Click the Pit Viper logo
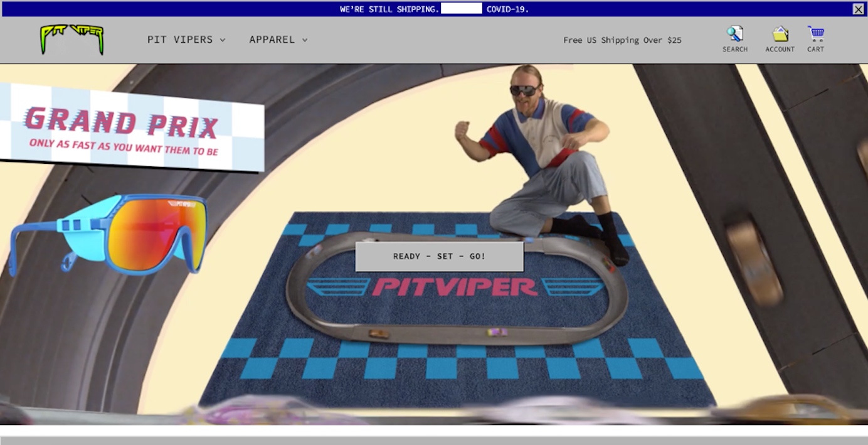The height and width of the screenshot is (445, 868). pos(72,39)
